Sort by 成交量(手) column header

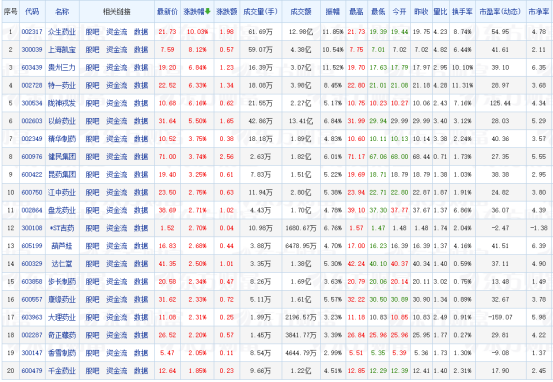(x=260, y=12)
